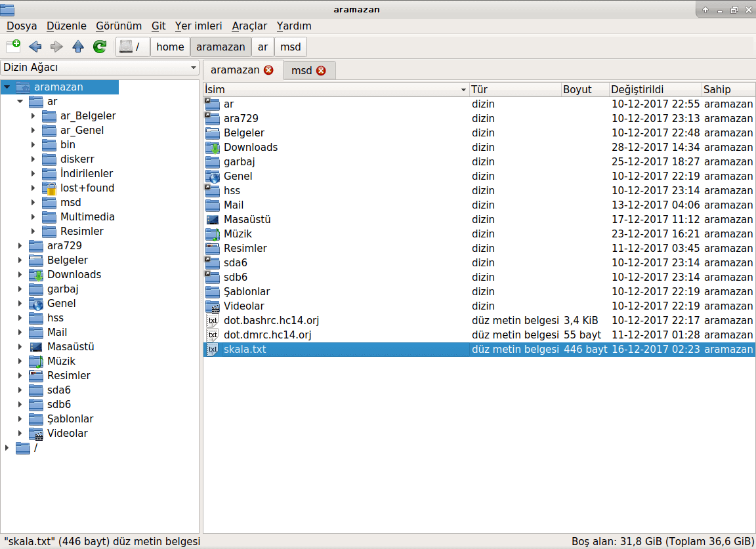Click the Videolar folder icon in the sidebar
Screen dimensions: 756x549
point(37,433)
